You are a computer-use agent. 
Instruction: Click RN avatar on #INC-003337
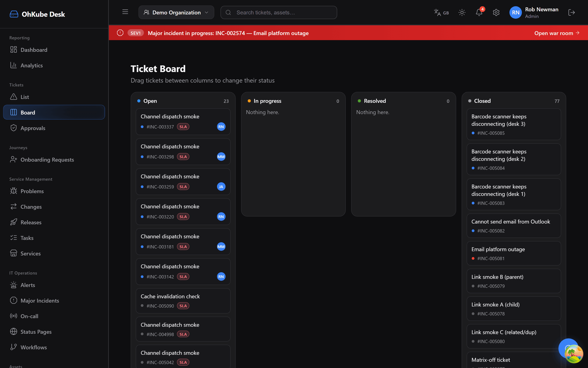tap(221, 127)
